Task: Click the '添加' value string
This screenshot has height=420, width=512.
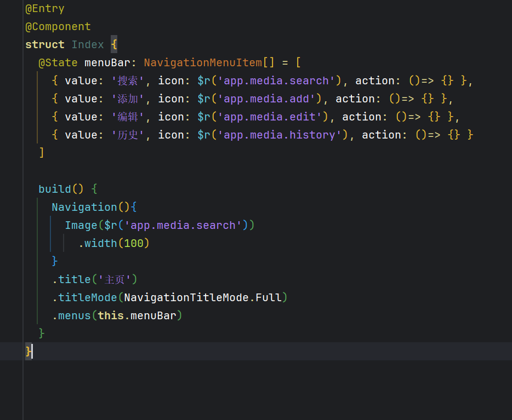Action: pos(128,99)
